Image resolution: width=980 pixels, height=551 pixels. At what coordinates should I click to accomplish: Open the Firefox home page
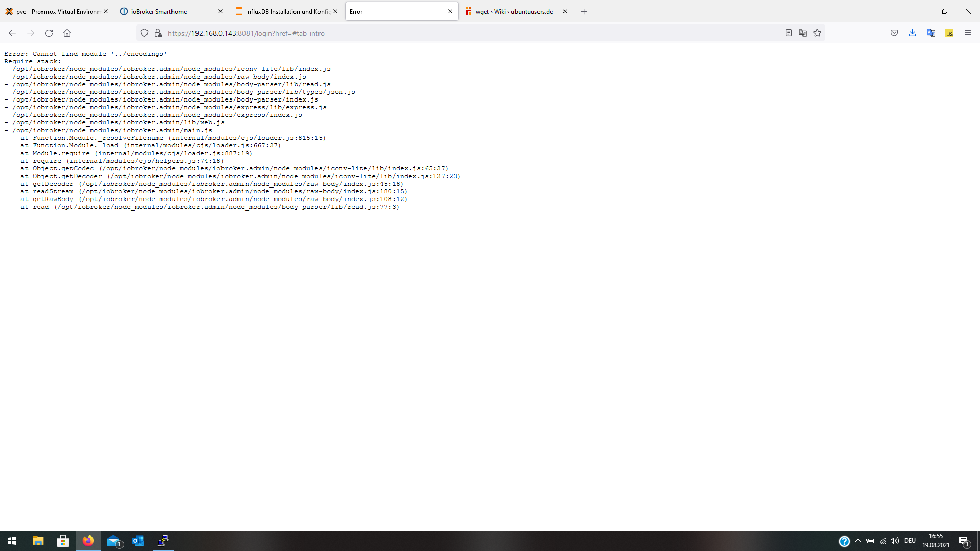(67, 33)
